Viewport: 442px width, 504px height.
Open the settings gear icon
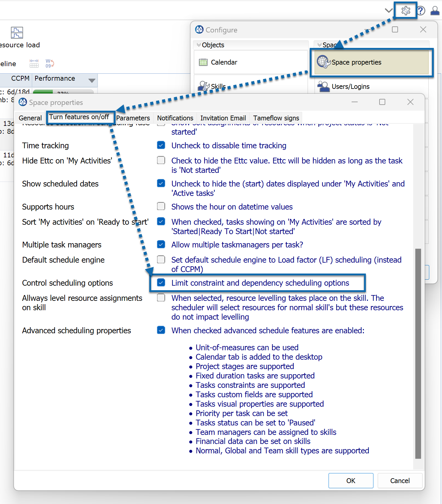pos(406,11)
